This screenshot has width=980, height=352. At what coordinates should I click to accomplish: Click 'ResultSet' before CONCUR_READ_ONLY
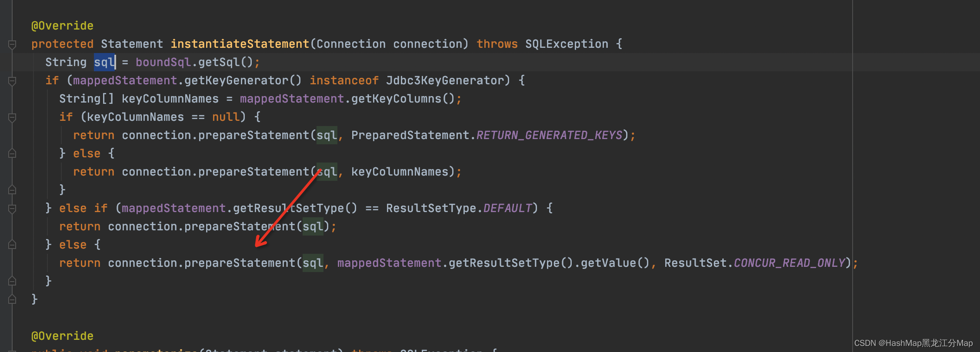[695, 263]
